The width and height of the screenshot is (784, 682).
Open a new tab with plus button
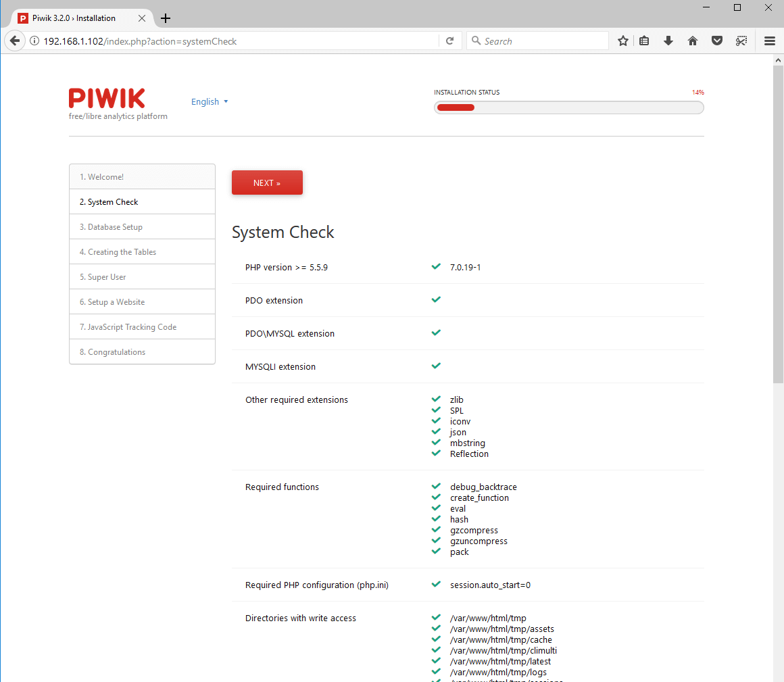pos(166,18)
